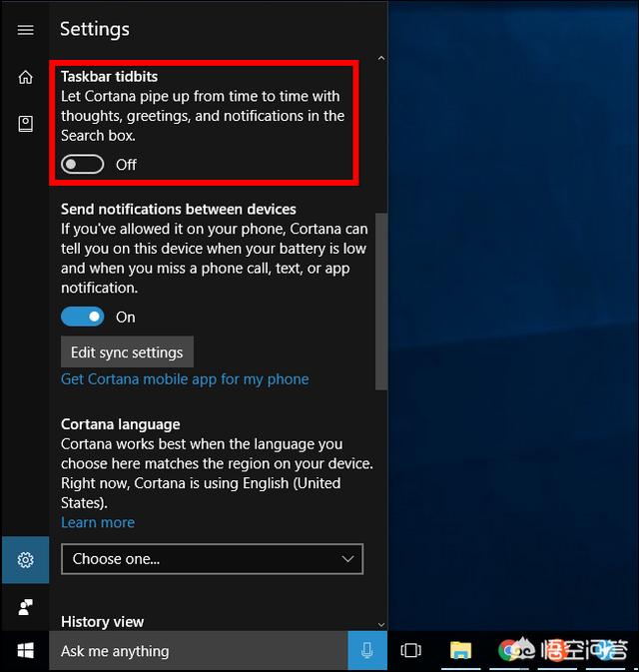Enable the Taskbar tidbits toggle
The width and height of the screenshot is (639, 672).
point(82,165)
